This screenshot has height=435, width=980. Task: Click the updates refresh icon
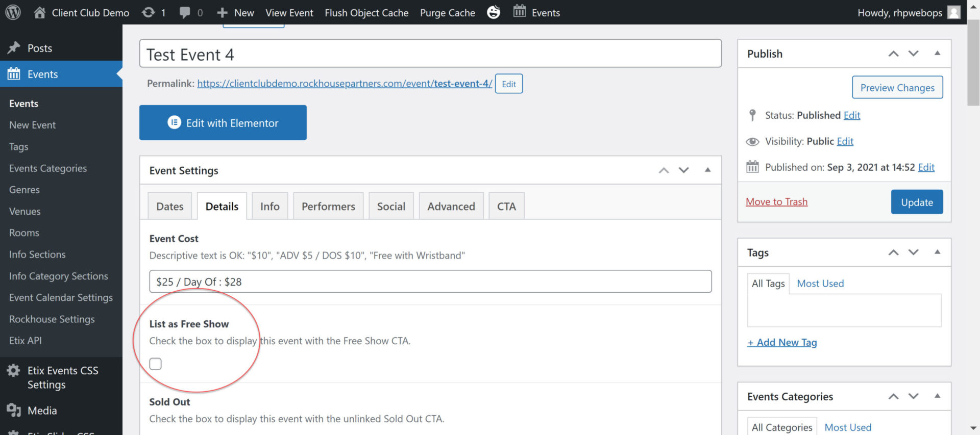(x=149, y=12)
